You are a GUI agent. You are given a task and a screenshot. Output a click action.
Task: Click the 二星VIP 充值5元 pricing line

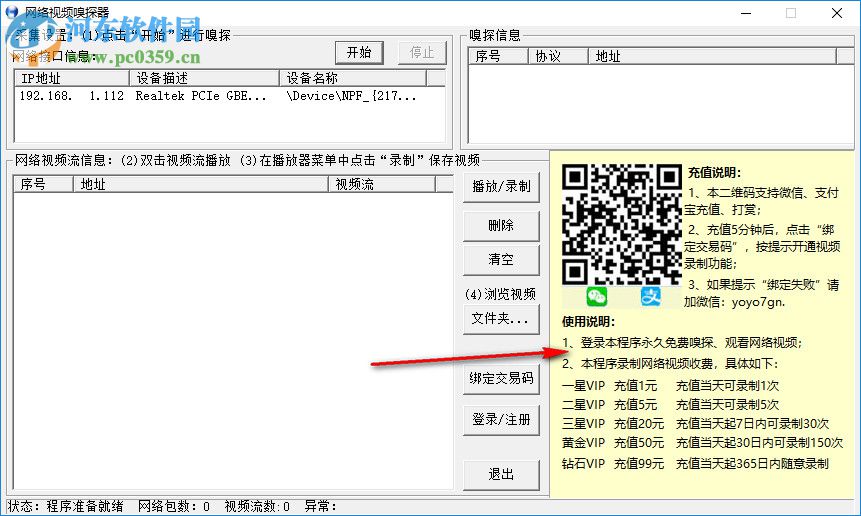[670, 405]
